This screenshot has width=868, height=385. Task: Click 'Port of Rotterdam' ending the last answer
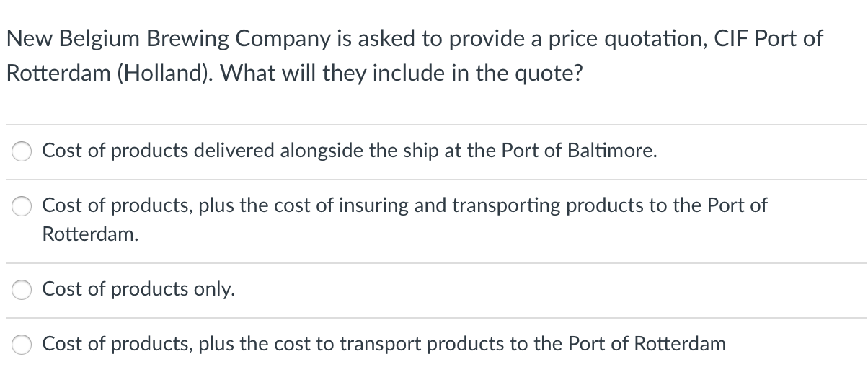[647, 344]
